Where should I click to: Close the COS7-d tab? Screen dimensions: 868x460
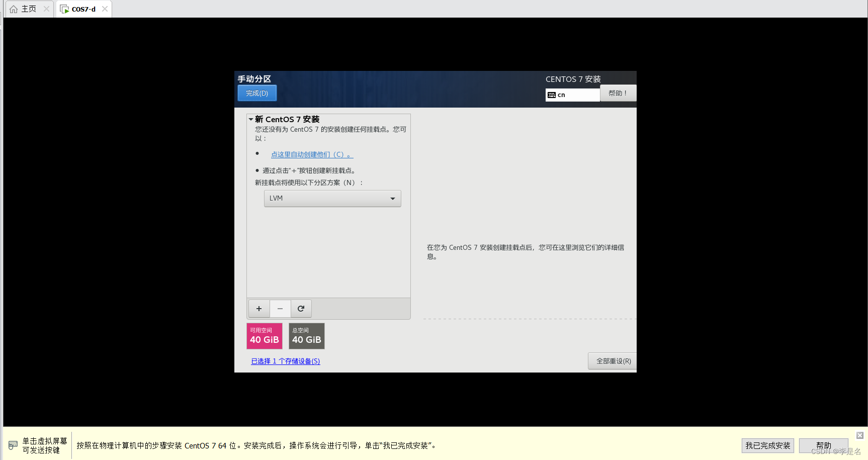coord(105,9)
